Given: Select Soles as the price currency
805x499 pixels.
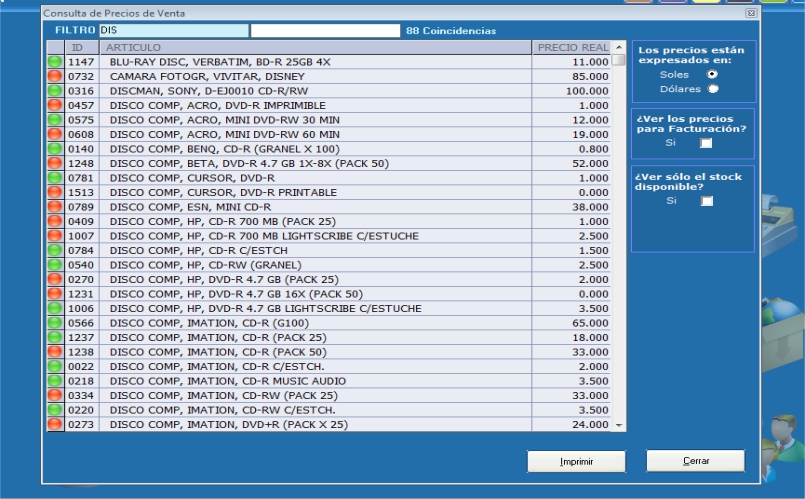Looking at the screenshot, I should click(x=712, y=74).
